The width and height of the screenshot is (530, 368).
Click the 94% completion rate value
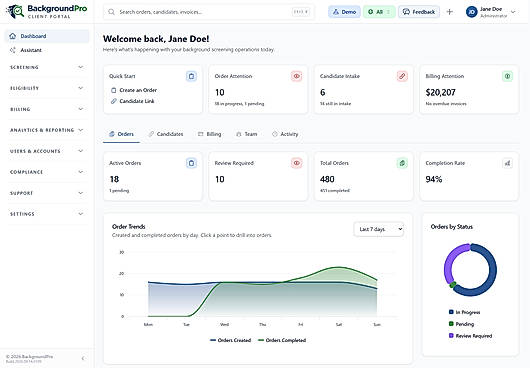(x=434, y=179)
